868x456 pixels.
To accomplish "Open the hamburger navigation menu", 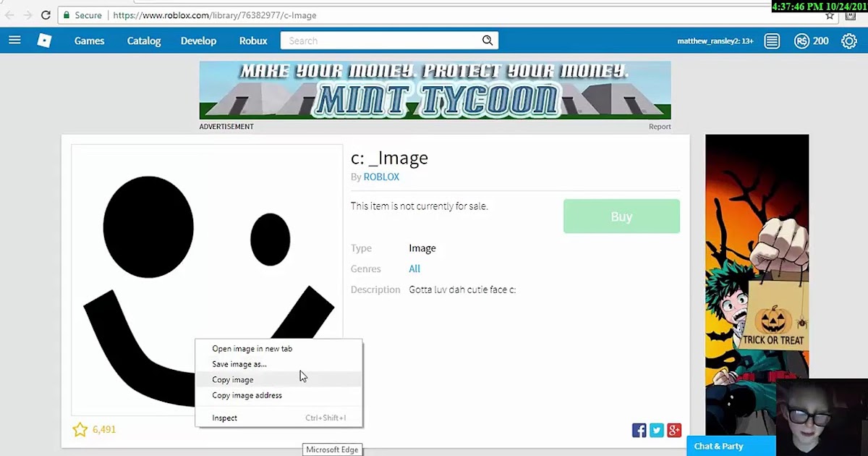I will 14,41.
